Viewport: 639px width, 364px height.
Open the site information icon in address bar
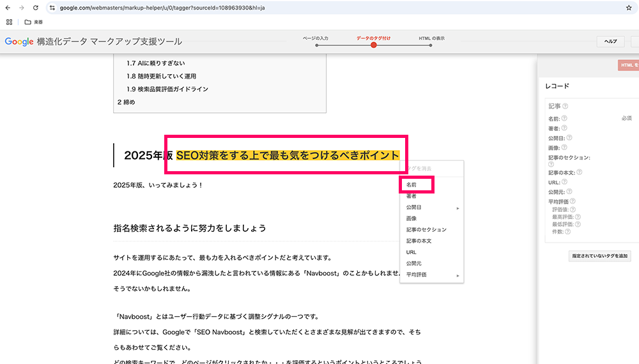click(52, 8)
